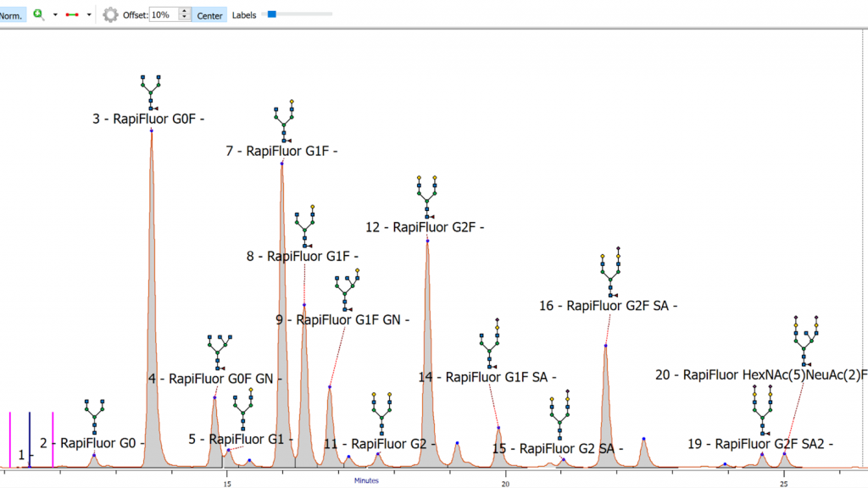Click the Labels slider handle
Viewport: 868px width, 488px height.
(x=271, y=14)
